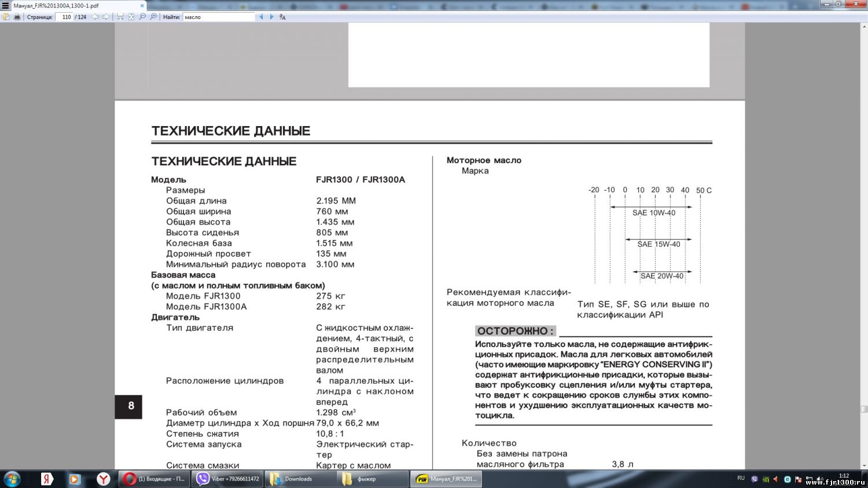Go to the next page arrow
The height and width of the screenshot is (488, 868).
[x=105, y=17]
